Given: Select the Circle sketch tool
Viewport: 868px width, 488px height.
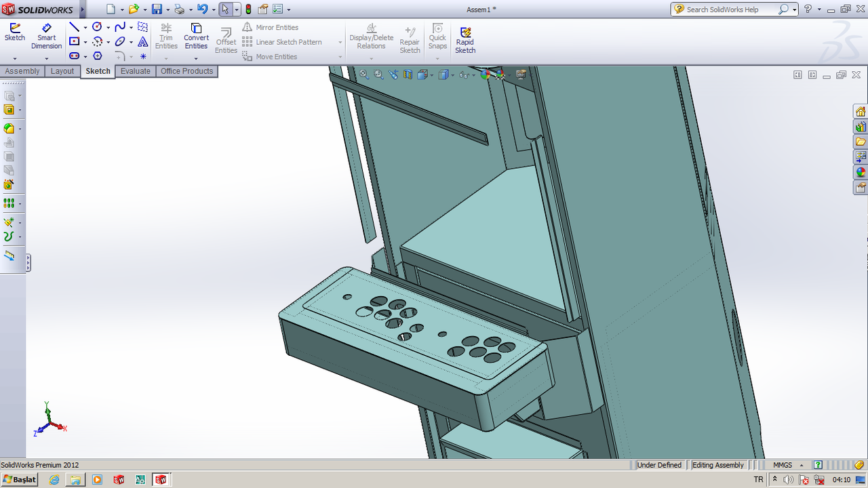Looking at the screenshot, I should (97, 27).
